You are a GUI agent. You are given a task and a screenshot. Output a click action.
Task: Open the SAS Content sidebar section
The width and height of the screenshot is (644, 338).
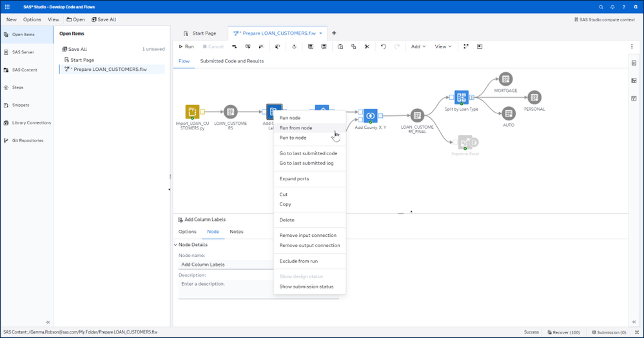pyautogui.click(x=27, y=70)
